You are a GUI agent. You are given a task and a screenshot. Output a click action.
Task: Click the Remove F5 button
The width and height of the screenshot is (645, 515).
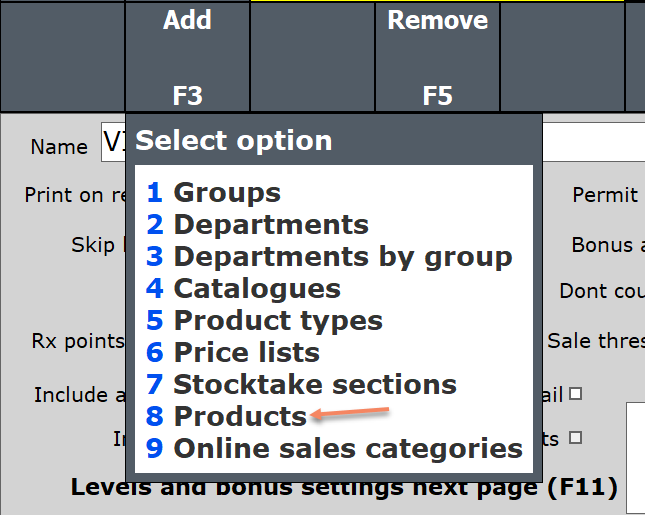point(437,57)
